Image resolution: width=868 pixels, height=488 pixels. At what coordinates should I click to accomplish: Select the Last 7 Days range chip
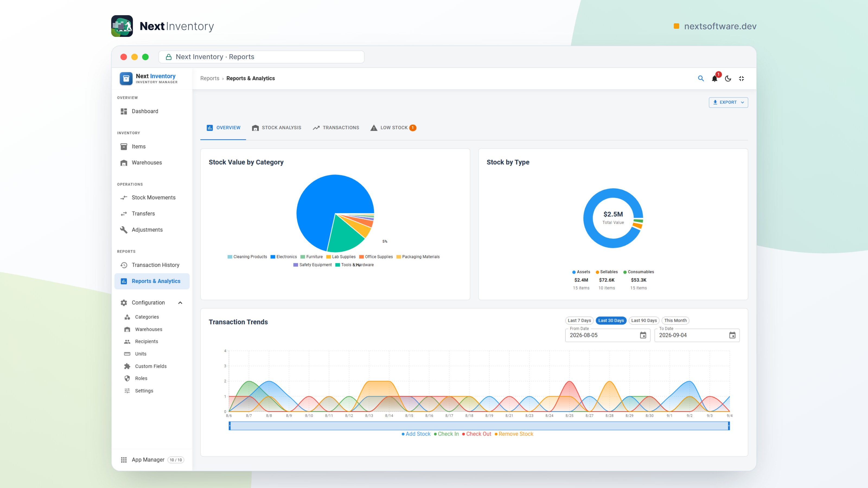pos(579,321)
